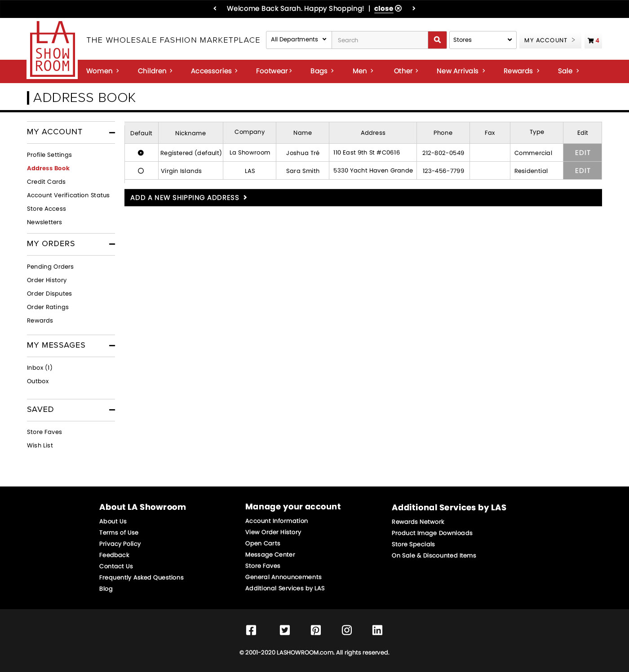
Task: Edit the Virgin Islands address
Action: (x=582, y=171)
